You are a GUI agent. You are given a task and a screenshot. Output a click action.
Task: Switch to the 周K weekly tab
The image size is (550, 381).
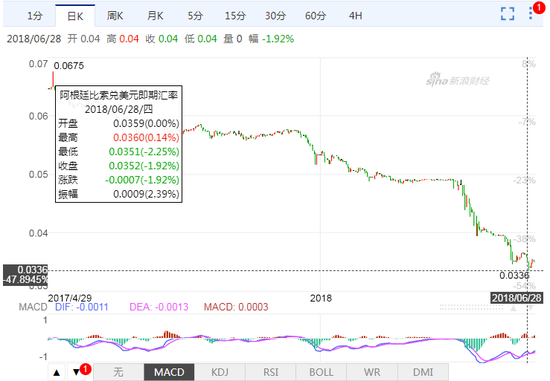click(x=115, y=16)
